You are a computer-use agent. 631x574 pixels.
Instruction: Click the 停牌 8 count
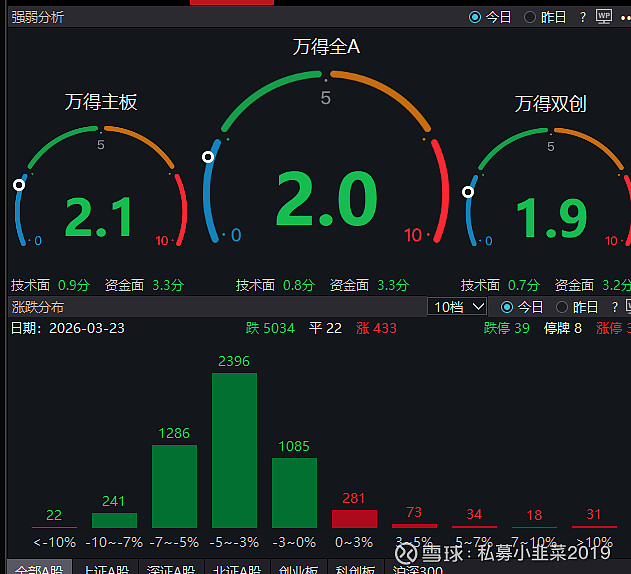point(563,328)
